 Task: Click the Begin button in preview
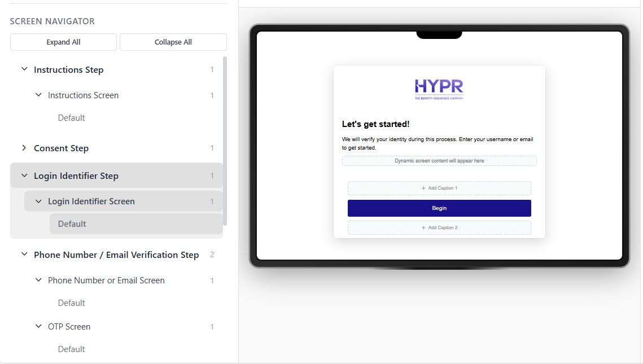click(x=439, y=208)
